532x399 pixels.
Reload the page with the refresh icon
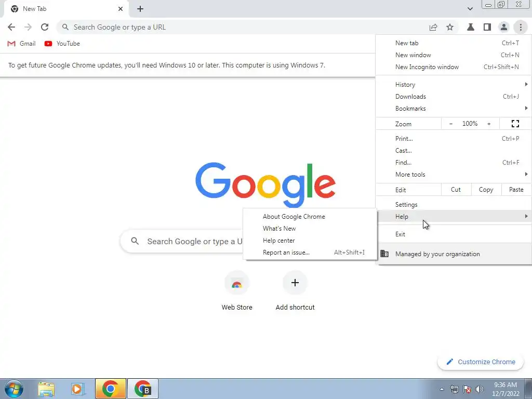45,27
